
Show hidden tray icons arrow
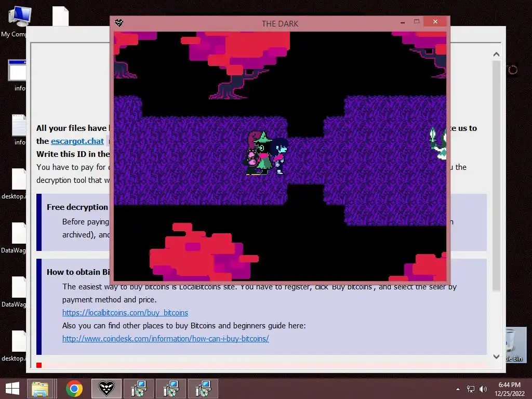tap(458, 389)
